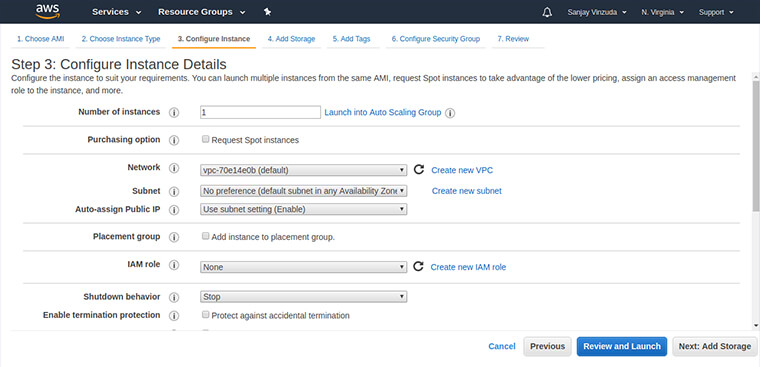Screen dimensions: 760x367
Task: Check Add instance to placement group
Action: pos(206,237)
